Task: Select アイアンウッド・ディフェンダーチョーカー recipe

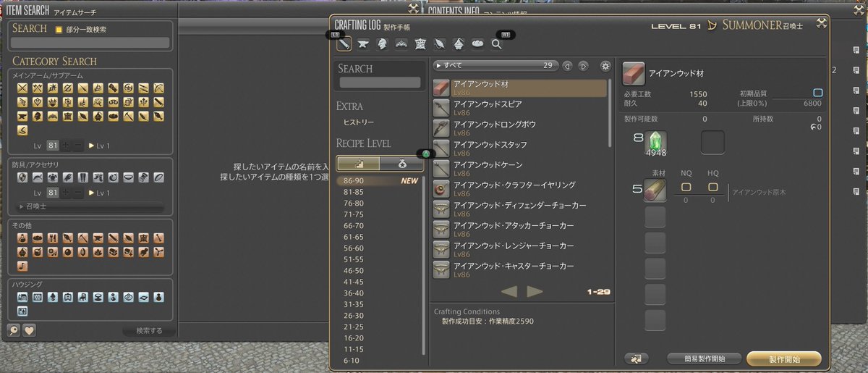Action: (520, 210)
